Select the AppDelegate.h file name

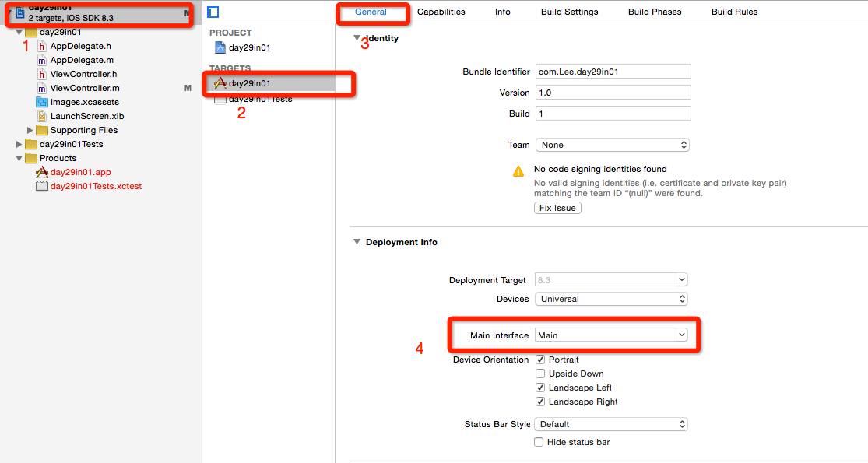click(81, 46)
